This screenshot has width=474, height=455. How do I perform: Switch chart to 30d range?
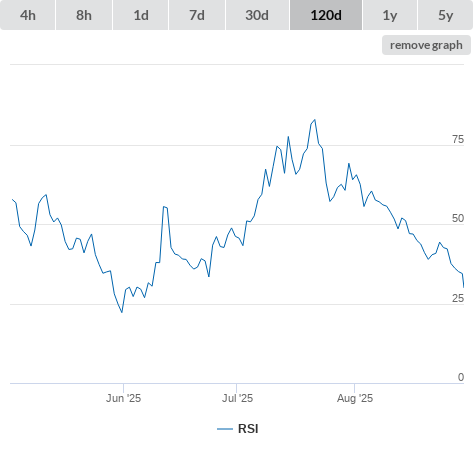click(257, 15)
